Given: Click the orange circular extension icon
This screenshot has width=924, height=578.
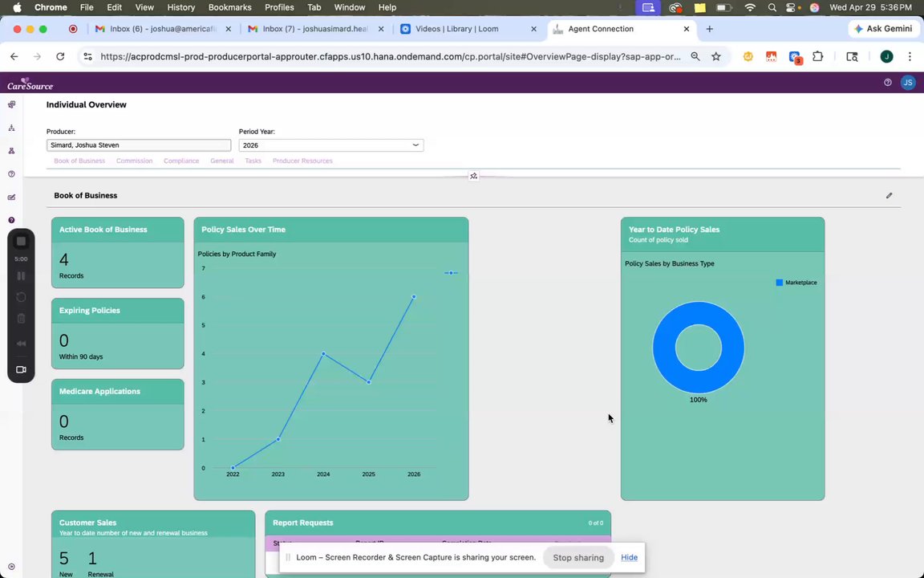Looking at the screenshot, I should click(748, 57).
